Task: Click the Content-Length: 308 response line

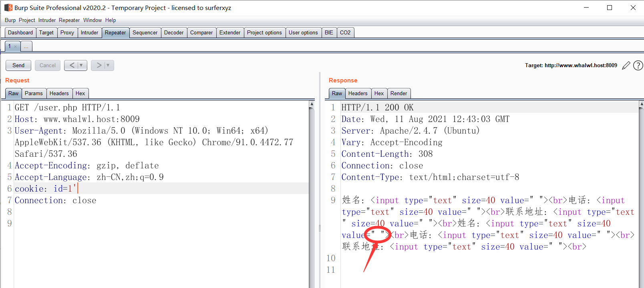Action: tap(387, 154)
